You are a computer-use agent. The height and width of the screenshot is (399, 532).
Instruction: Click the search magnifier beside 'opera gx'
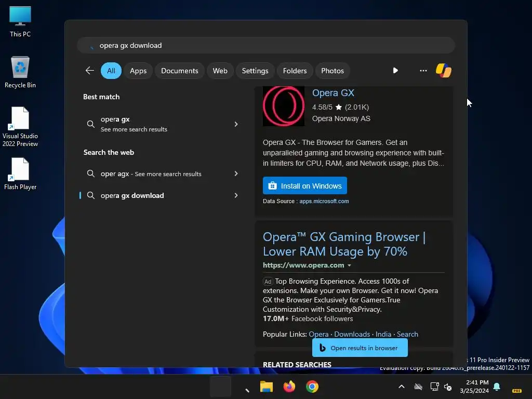coord(90,124)
